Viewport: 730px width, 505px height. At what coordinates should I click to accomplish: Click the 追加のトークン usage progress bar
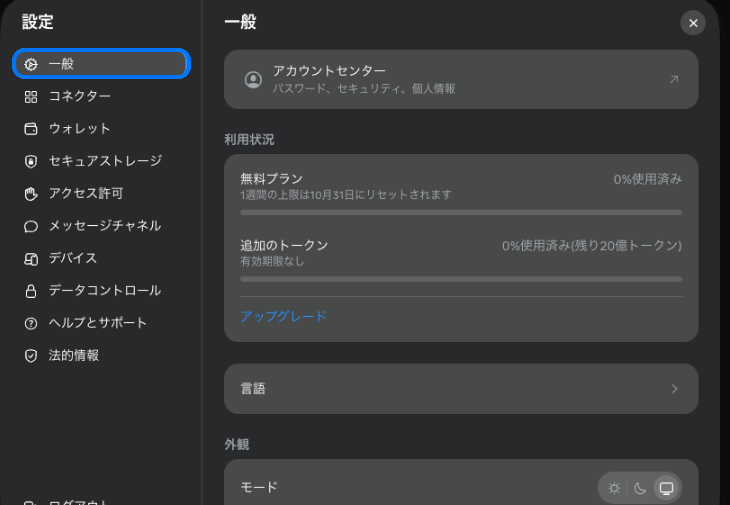click(461, 279)
